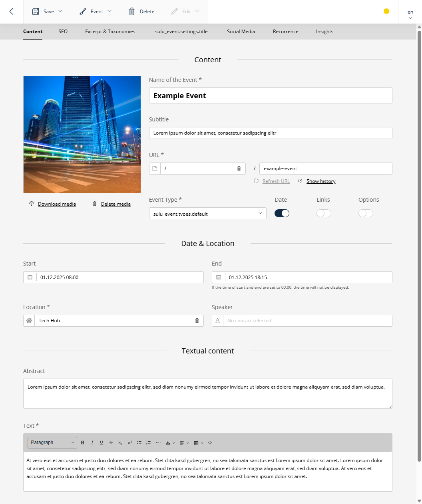This screenshot has width=422, height=504.
Task: Turn off the Date toggle
Action: [282, 213]
